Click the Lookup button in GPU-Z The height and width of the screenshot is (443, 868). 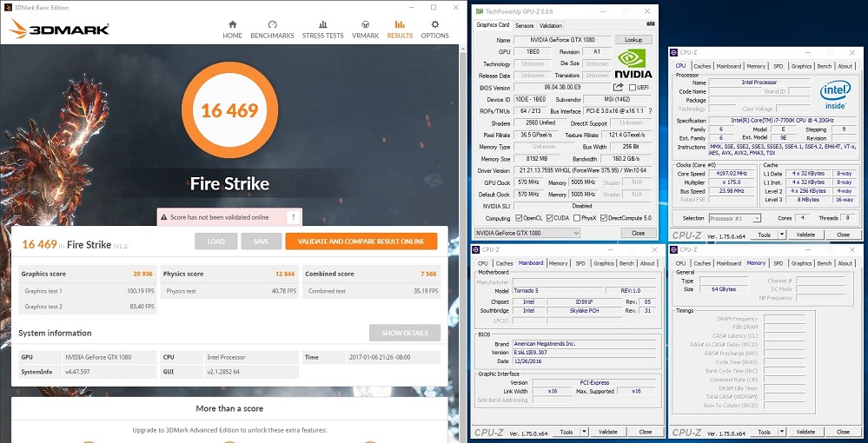(x=633, y=40)
